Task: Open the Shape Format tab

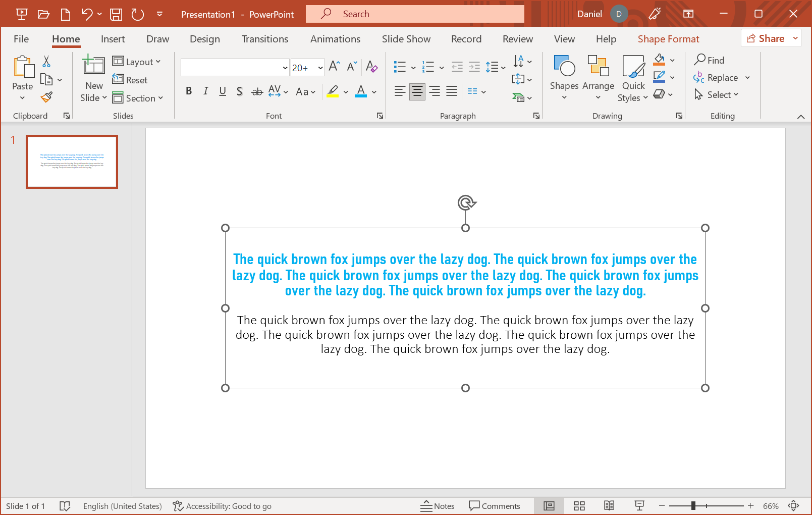Action: click(668, 39)
